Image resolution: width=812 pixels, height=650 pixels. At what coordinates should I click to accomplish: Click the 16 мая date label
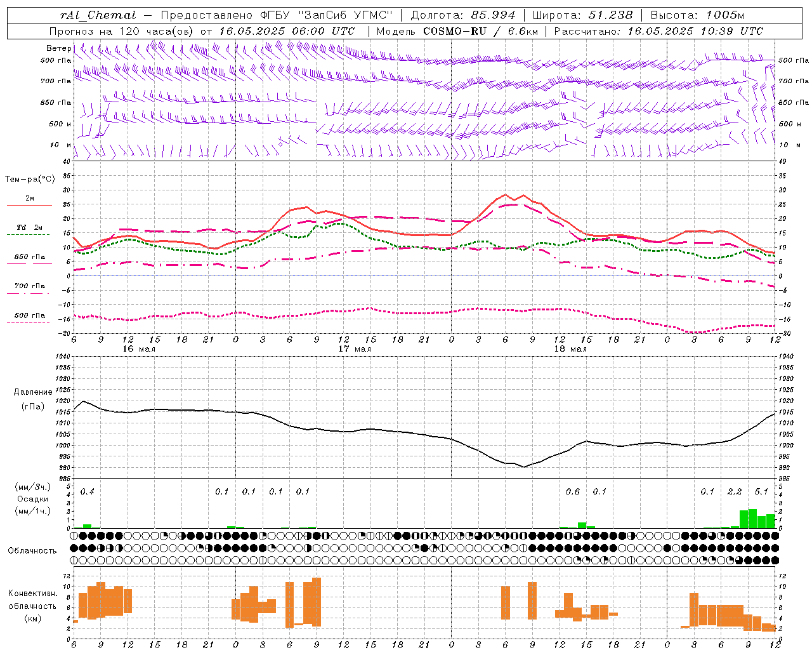[x=139, y=349]
